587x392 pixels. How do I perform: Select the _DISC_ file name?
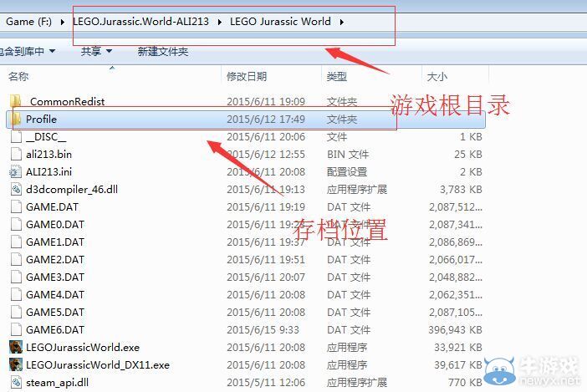click(x=46, y=136)
